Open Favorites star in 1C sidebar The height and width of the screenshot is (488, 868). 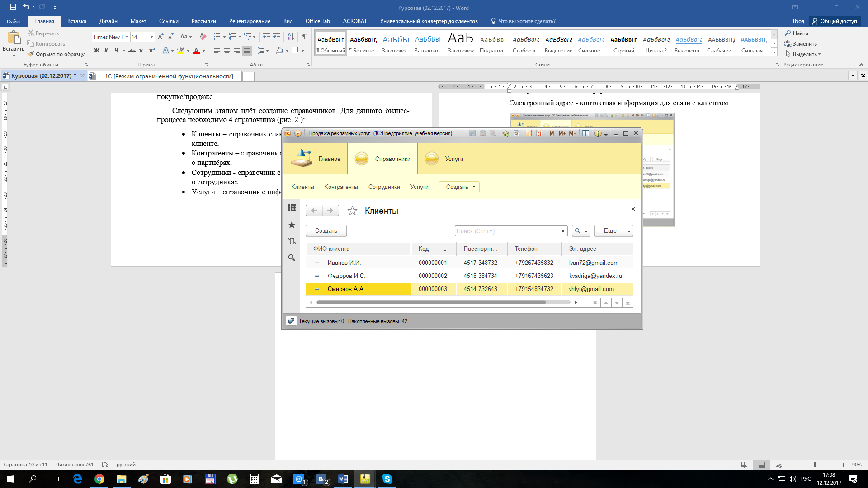(292, 225)
